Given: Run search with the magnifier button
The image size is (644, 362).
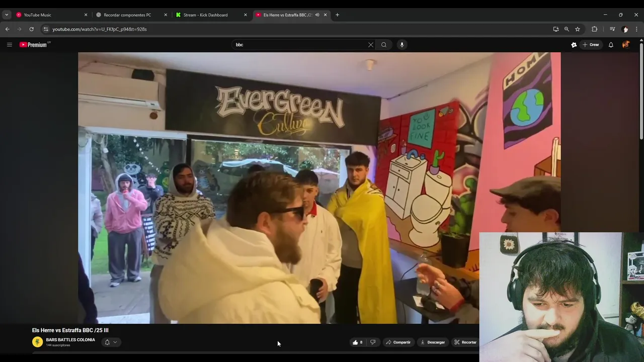Looking at the screenshot, I should [384, 45].
